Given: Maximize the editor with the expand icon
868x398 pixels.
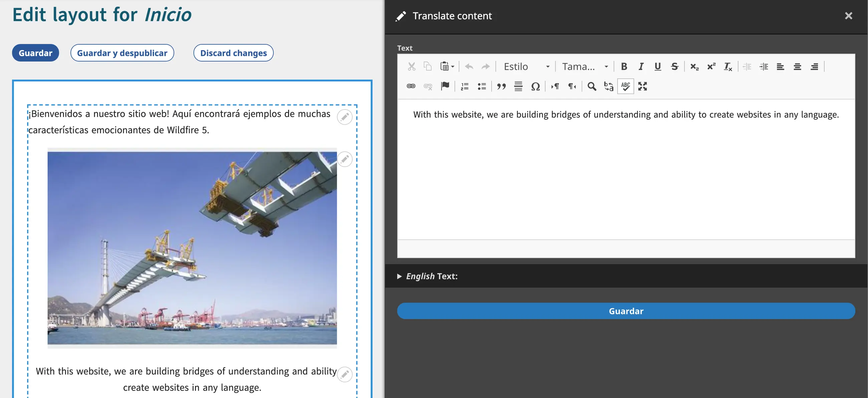Looking at the screenshot, I should coord(642,86).
